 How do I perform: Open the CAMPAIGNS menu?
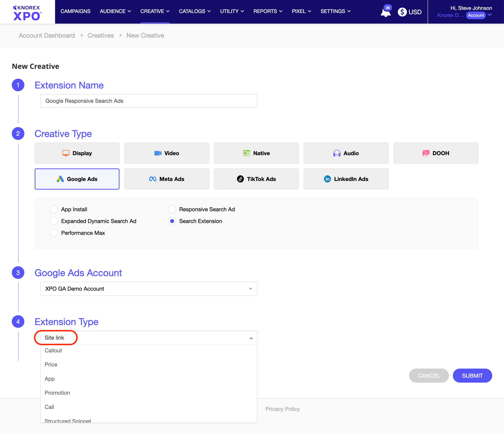pyautogui.click(x=75, y=11)
